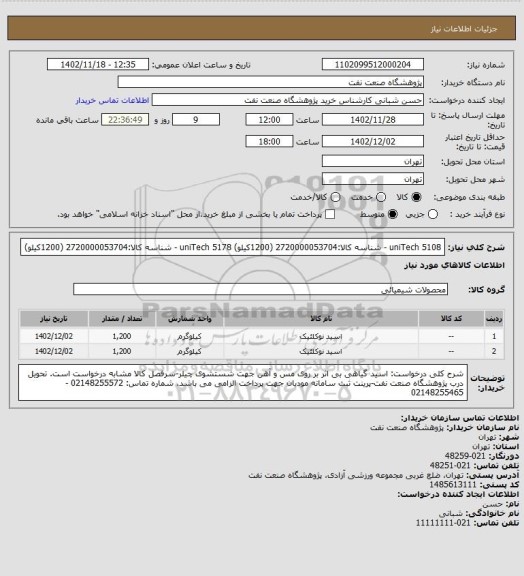Toggle the Islamic treasury bonds payment checkbox
This screenshot has width=524, height=576.
click(330, 214)
